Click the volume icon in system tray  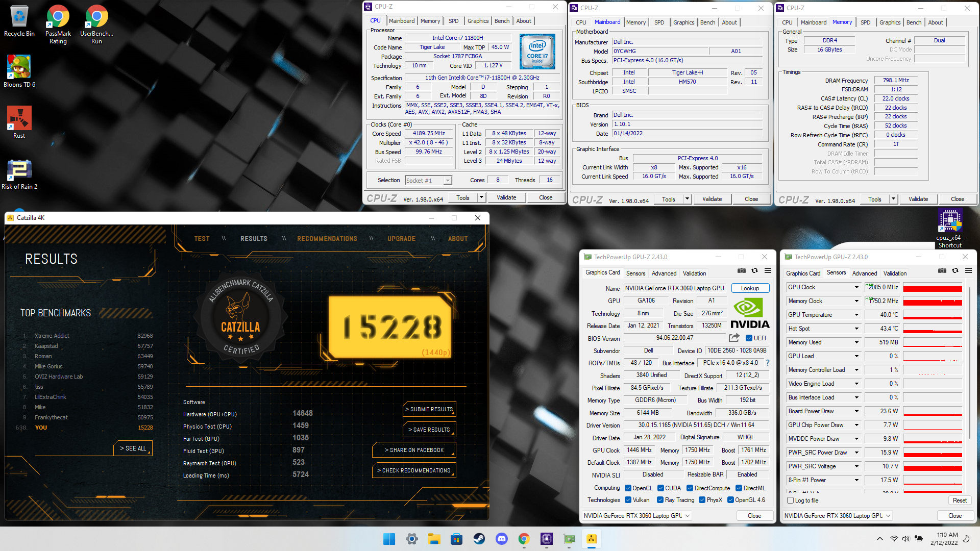[905, 539]
